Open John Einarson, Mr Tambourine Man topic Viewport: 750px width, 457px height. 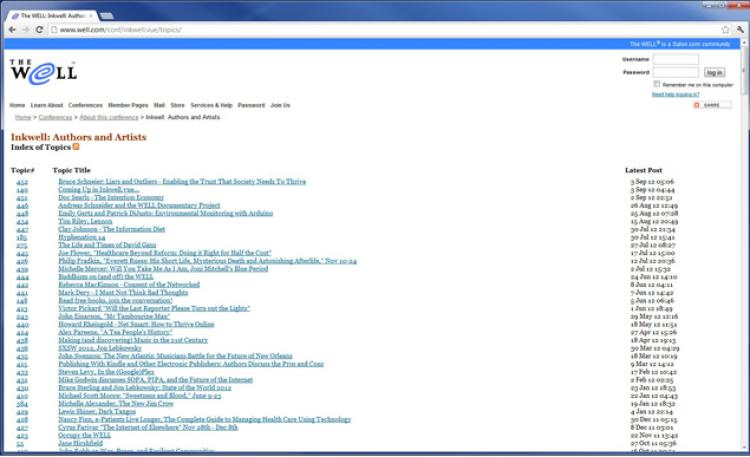(x=114, y=316)
